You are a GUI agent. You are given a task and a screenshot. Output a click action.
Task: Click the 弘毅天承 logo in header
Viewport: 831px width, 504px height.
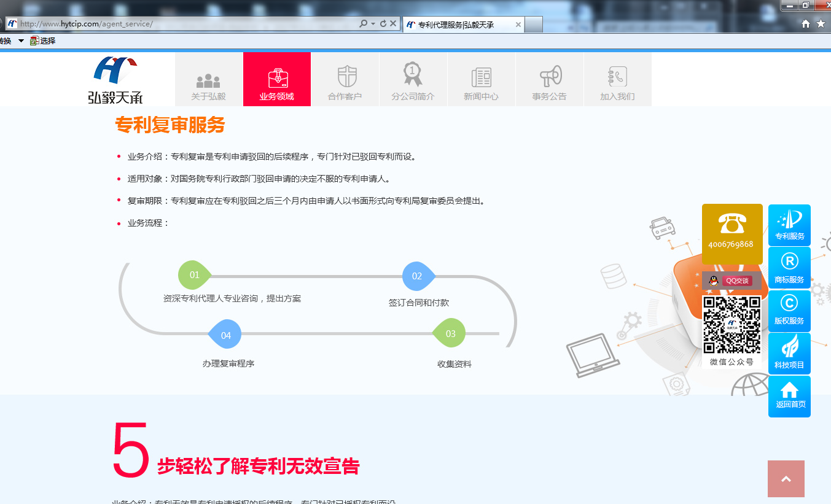pyautogui.click(x=115, y=80)
